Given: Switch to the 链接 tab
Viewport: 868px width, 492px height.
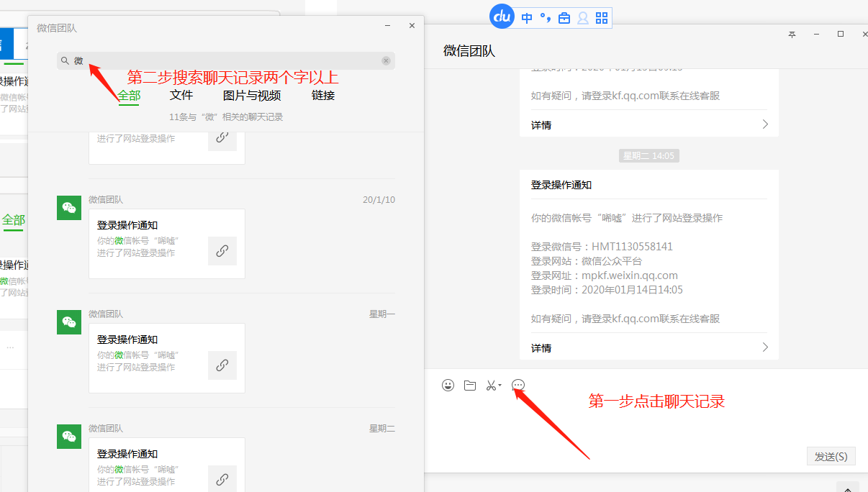Looking at the screenshot, I should pos(323,95).
